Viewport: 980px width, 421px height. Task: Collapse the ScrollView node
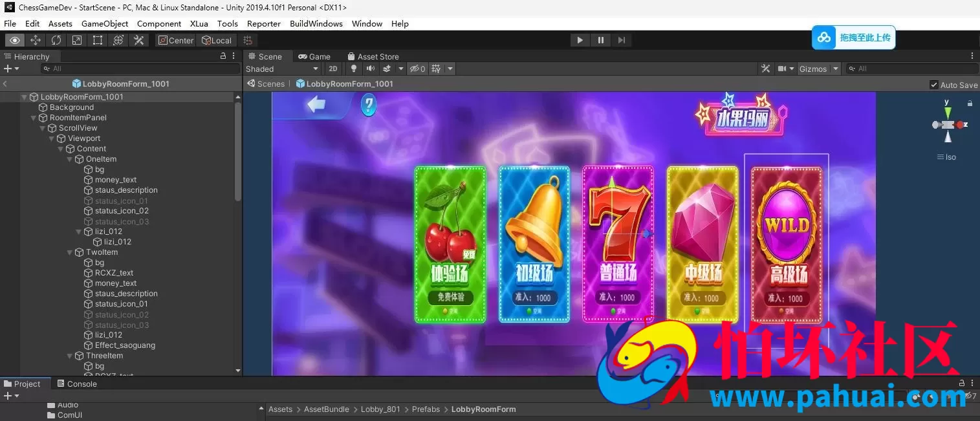43,128
